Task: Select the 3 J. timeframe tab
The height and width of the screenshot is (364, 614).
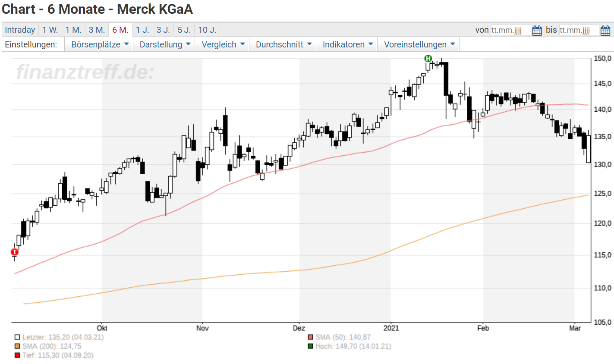Action: click(x=163, y=30)
